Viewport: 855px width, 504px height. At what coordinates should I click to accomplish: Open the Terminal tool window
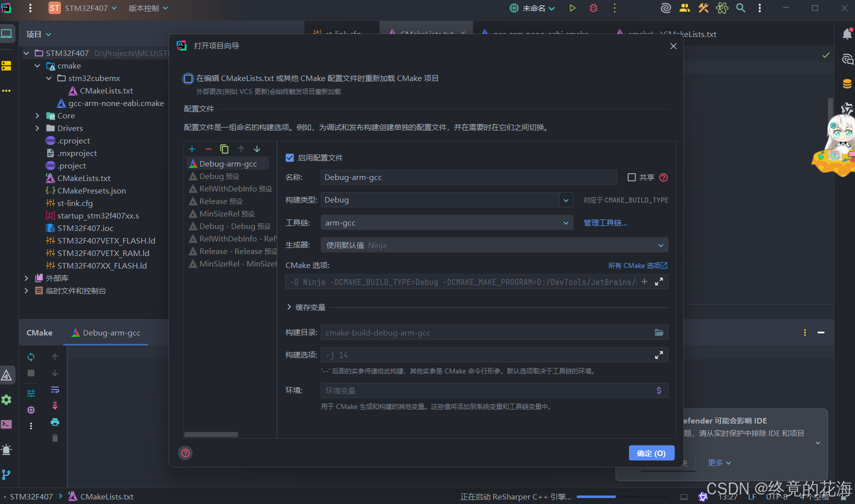click(x=6, y=424)
